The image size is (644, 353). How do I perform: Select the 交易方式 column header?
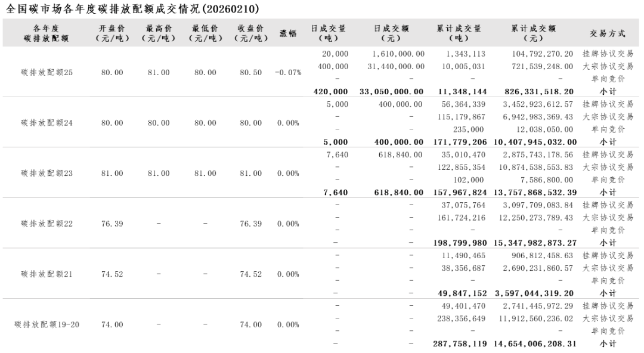tap(608, 33)
